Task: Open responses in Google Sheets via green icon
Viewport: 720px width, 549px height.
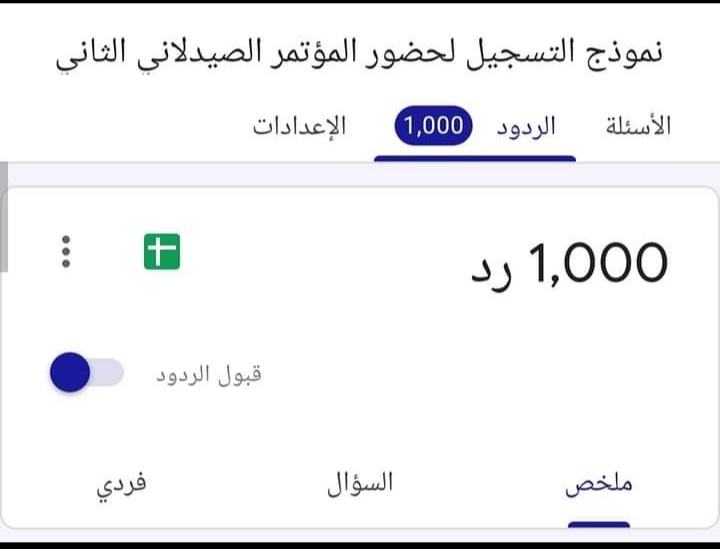Action: click(162, 251)
